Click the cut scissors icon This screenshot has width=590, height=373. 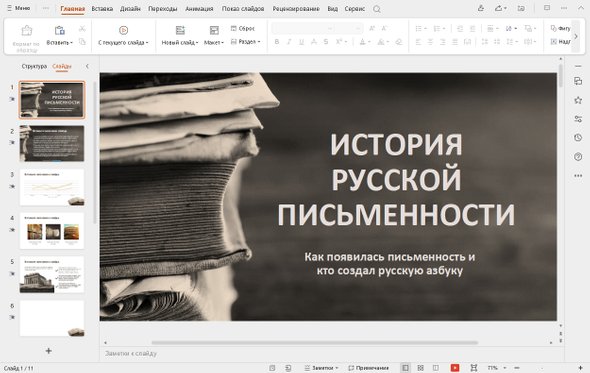click(82, 29)
